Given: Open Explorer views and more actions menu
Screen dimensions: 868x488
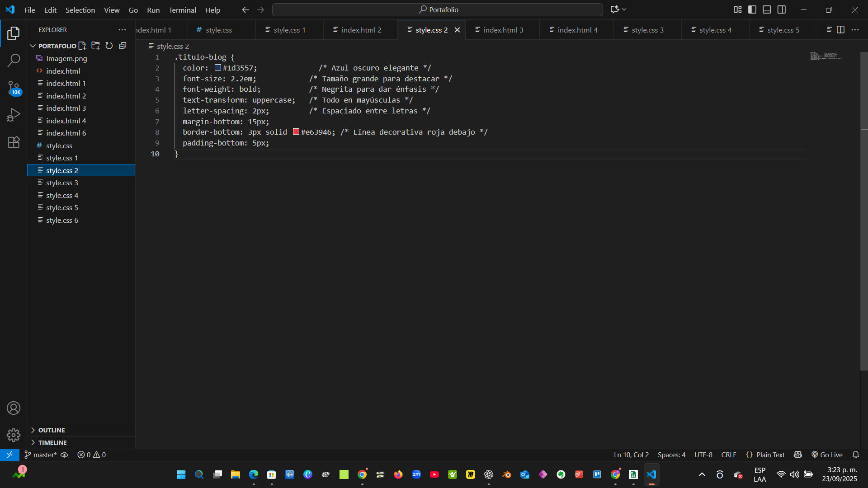Looking at the screenshot, I should pyautogui.click(x=122, y=30).
